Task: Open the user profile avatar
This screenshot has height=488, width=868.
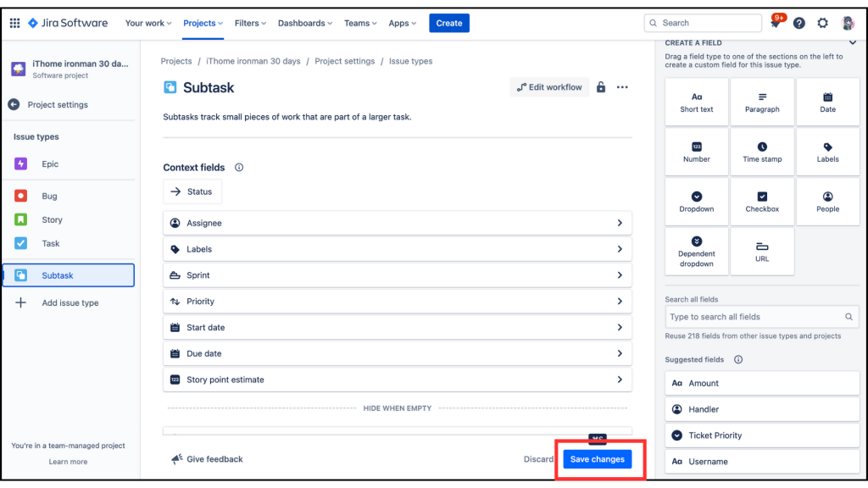Action: (x=848, y=23)
